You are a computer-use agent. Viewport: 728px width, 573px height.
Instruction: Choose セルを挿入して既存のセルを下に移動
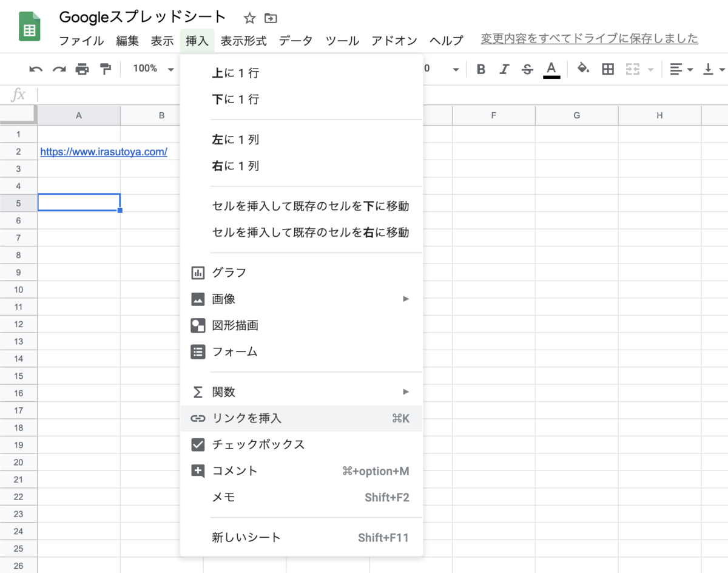[302, 206]
